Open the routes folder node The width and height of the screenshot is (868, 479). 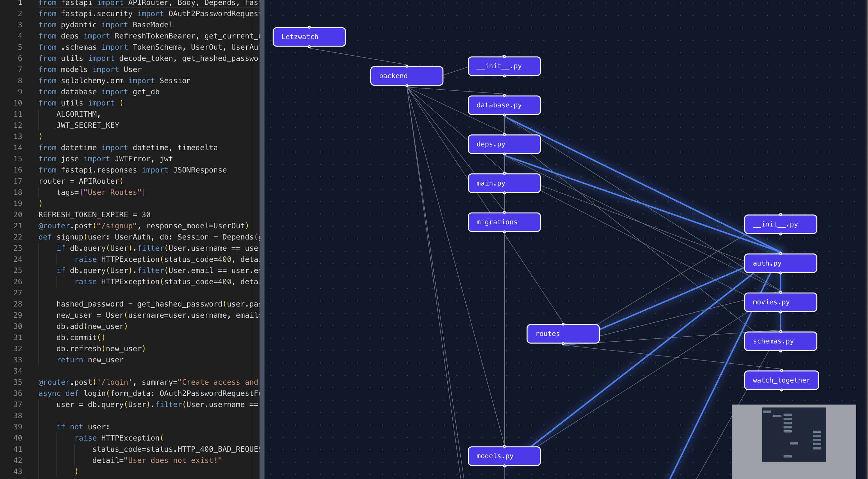563,334
